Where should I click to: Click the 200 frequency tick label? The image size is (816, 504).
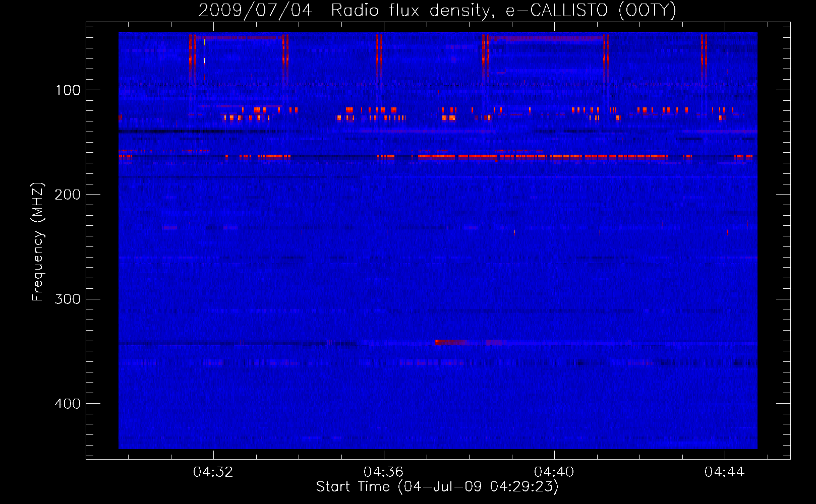[x=67, y=195]
